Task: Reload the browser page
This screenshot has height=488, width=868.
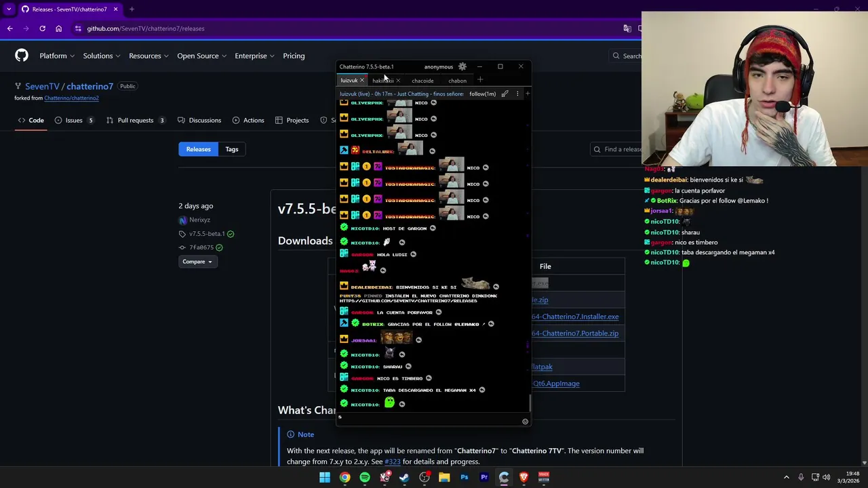Action: pyautogui.click(x=42, y=28)
